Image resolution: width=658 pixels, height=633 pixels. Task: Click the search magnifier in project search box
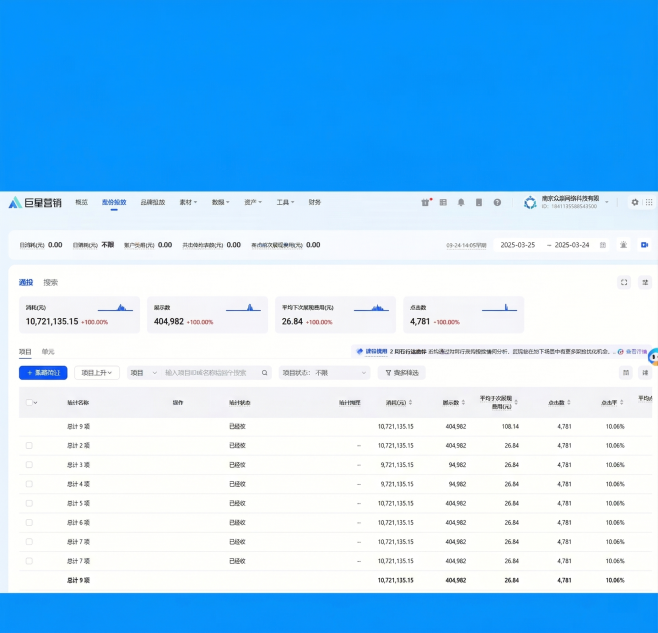click(265, 373)
